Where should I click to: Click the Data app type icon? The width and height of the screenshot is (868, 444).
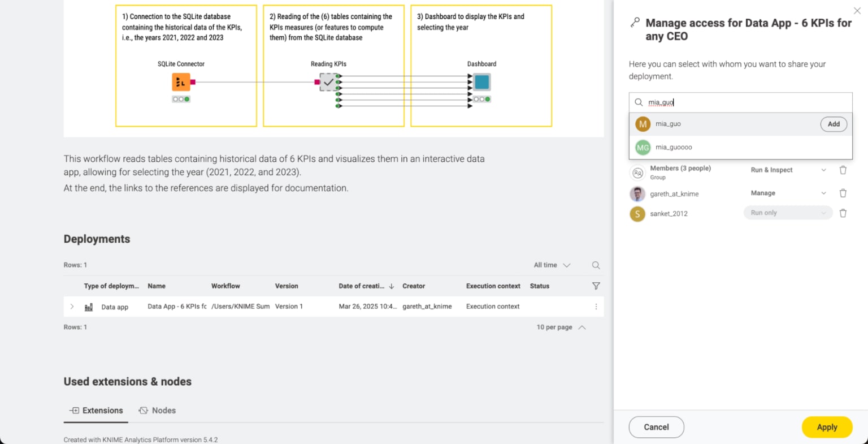coord(89,307)
